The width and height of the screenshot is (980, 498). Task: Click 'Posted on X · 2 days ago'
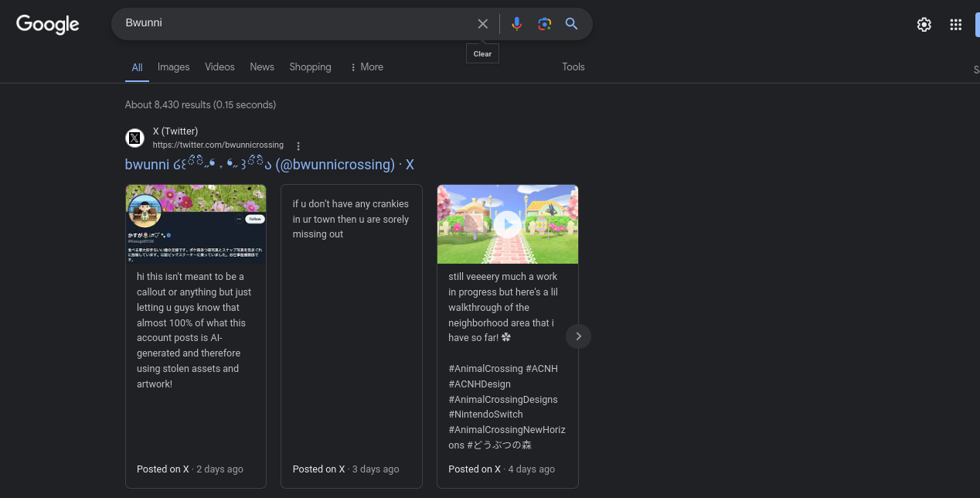pos(190,469)
